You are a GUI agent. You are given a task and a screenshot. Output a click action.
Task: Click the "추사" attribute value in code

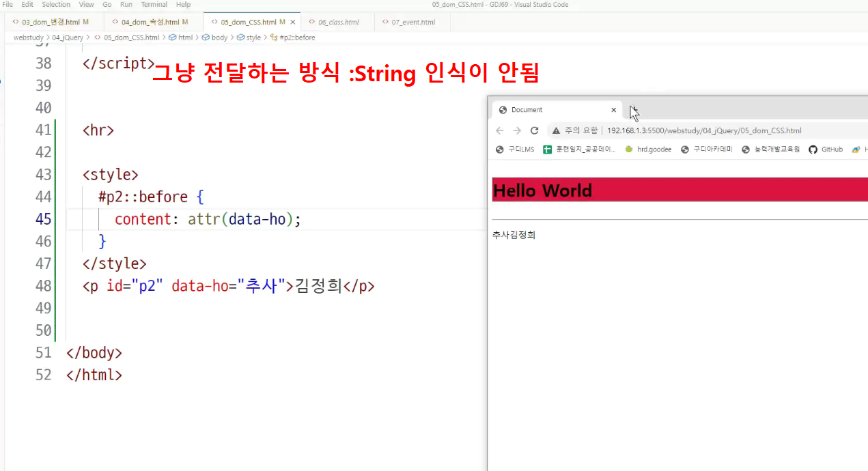tap(260, 286)
